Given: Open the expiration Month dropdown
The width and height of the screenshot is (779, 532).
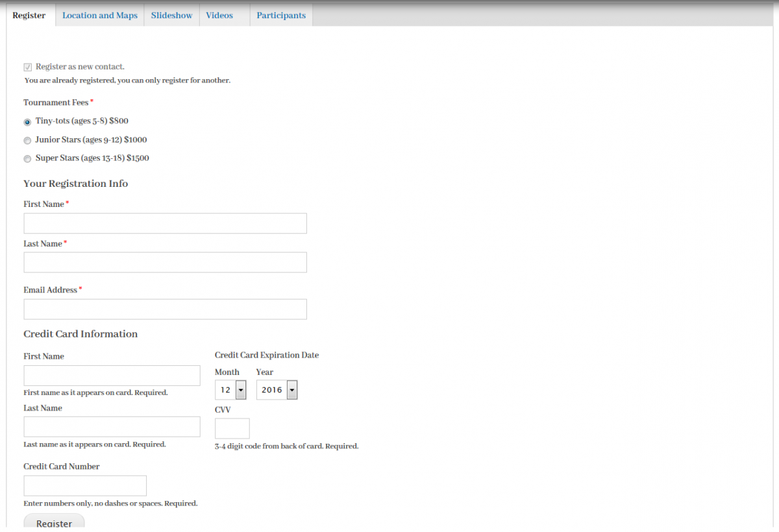Looking at the screenshot, I should tap(230, 389).
